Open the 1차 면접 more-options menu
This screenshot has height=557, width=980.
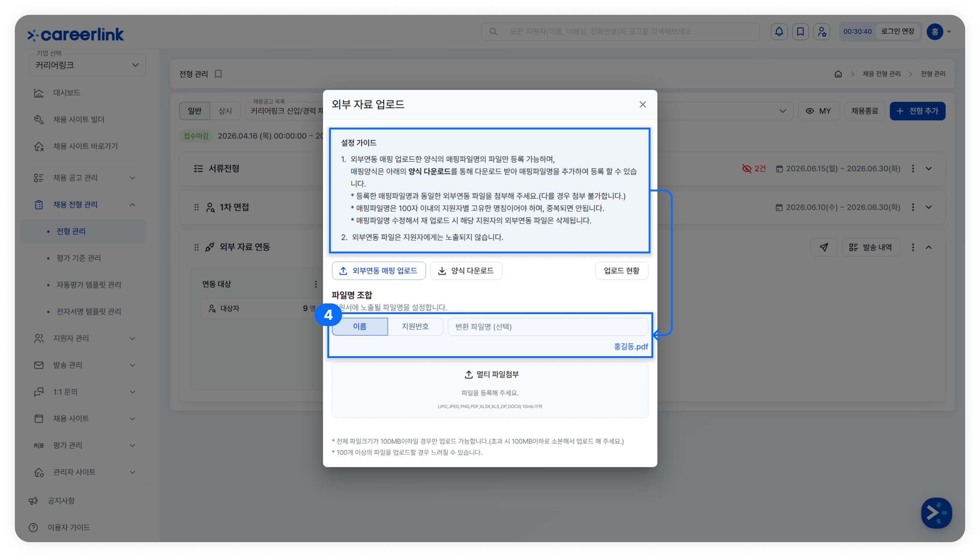click(913, 207)
